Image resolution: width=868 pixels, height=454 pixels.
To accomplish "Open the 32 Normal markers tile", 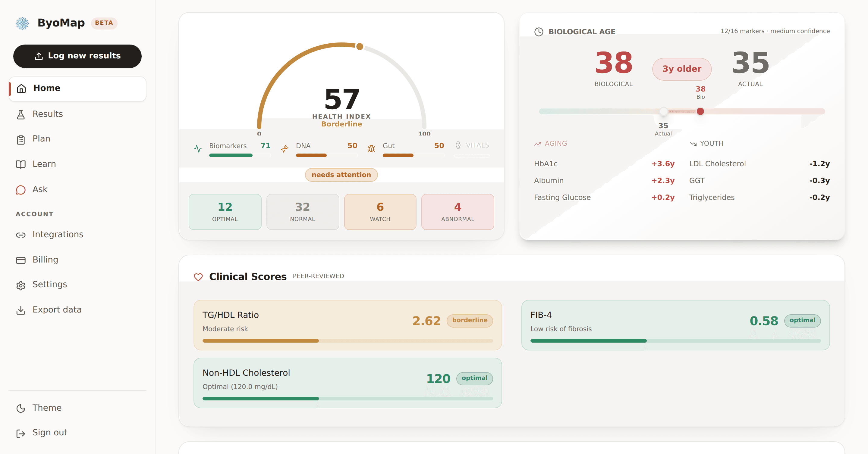I will coord(303,212).
